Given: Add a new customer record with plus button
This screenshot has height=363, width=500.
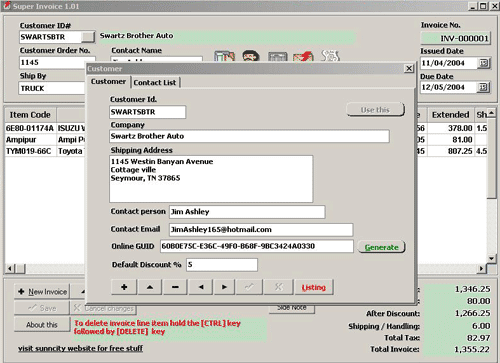Looking at the screenshot, I should tap(124, 287).
